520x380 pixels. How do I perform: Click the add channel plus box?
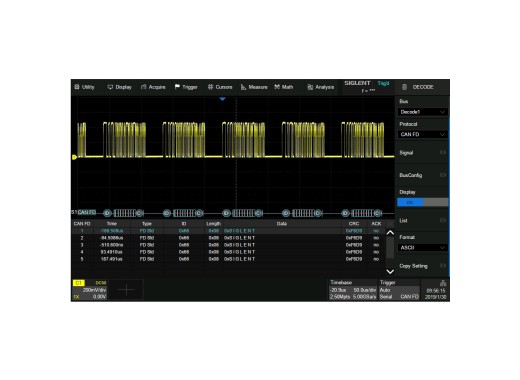pyautogui.click(x=127, y=290)
